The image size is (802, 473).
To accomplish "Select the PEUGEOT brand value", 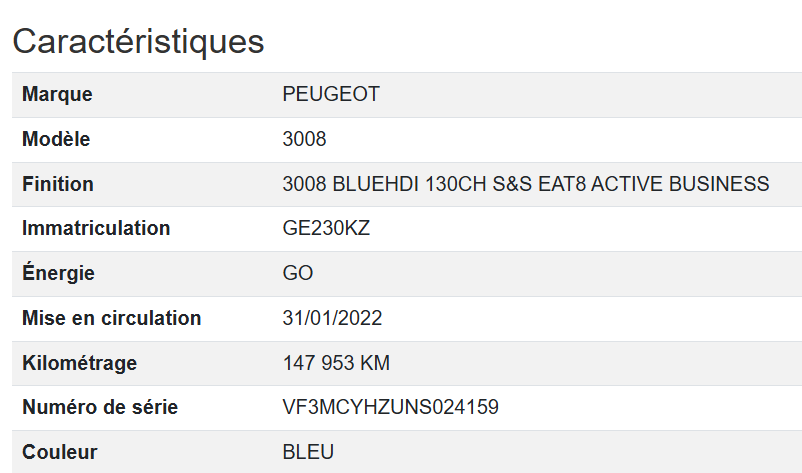I will point(331,95).
